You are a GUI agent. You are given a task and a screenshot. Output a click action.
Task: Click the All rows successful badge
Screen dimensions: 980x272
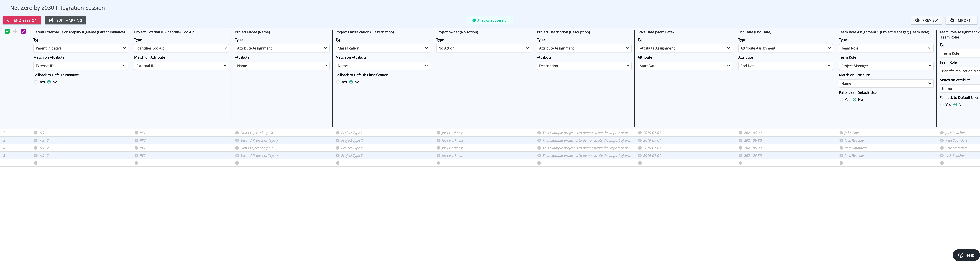[490, 20]
